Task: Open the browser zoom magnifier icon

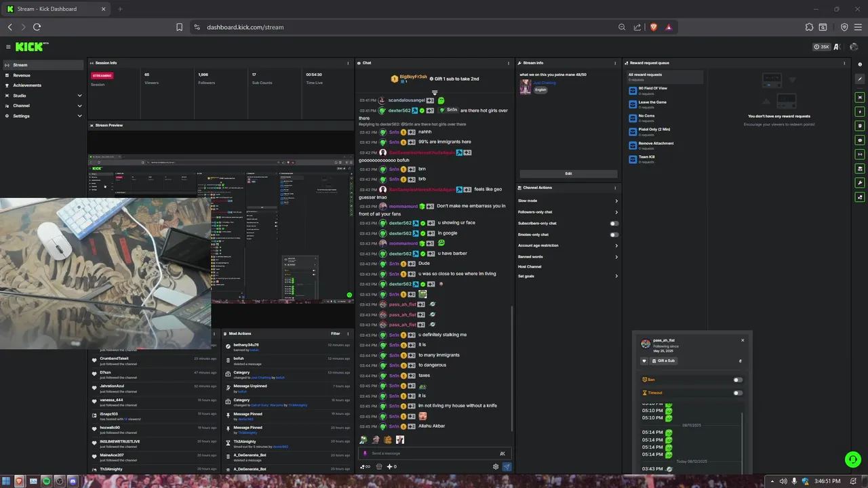Action: 622,27
